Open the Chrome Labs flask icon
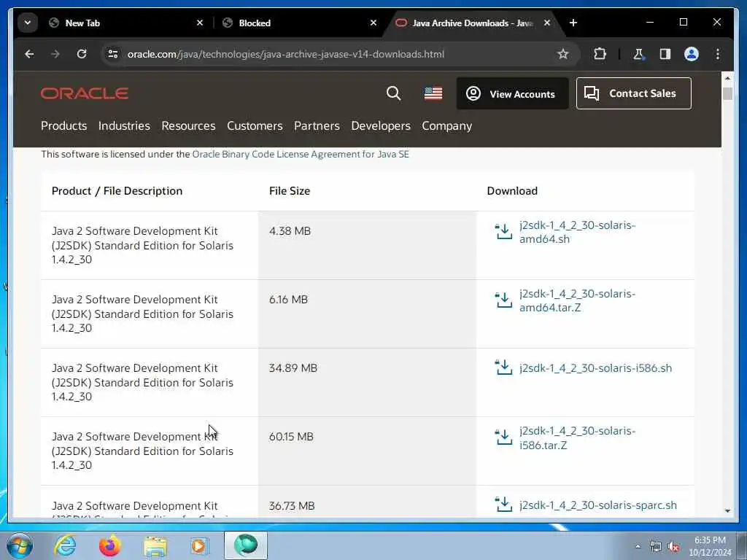Viewport: 747px width, 560px height. (x=638, y=54)
